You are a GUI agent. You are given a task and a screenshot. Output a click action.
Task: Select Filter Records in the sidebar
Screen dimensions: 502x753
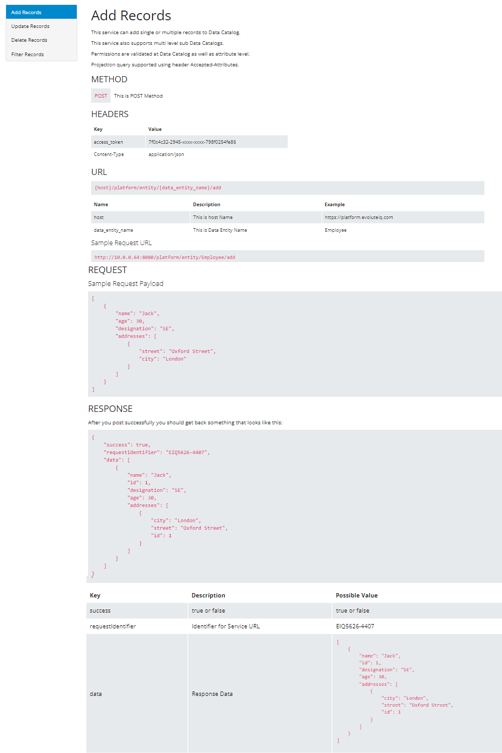click(41, 54)
